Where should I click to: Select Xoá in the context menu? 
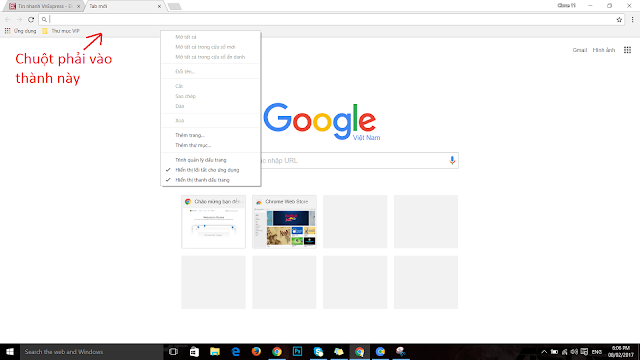[211, 121]
